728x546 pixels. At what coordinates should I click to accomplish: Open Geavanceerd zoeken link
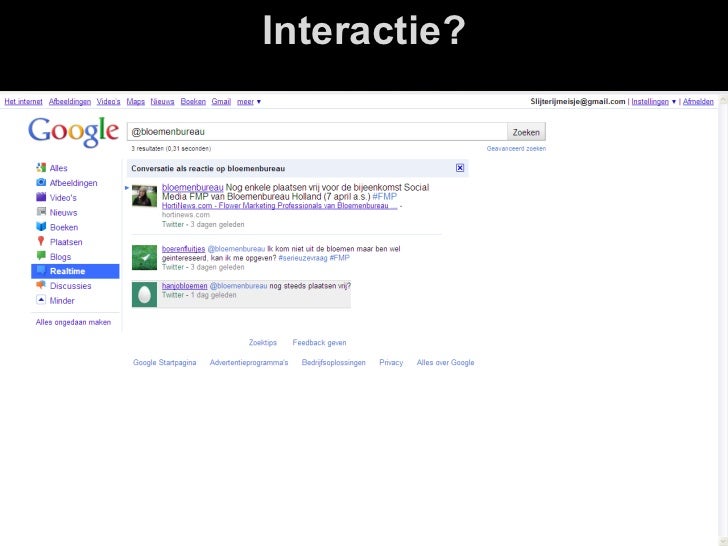pyautogui.click(x=516, y=149)
